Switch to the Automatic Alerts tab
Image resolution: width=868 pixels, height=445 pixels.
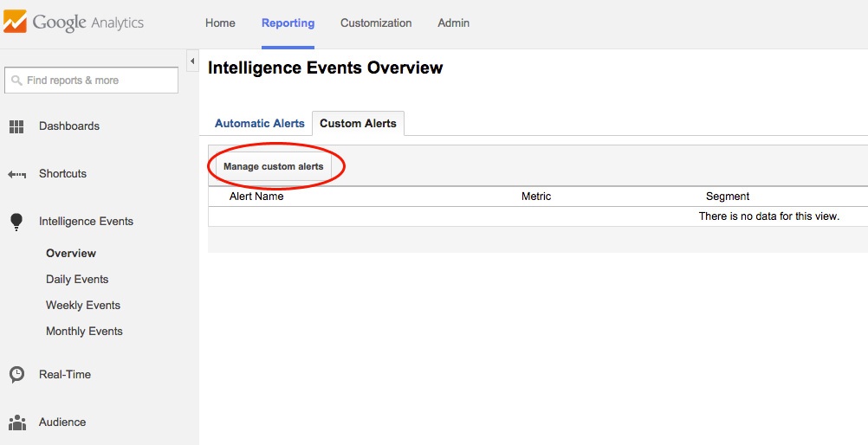point(260,124)
